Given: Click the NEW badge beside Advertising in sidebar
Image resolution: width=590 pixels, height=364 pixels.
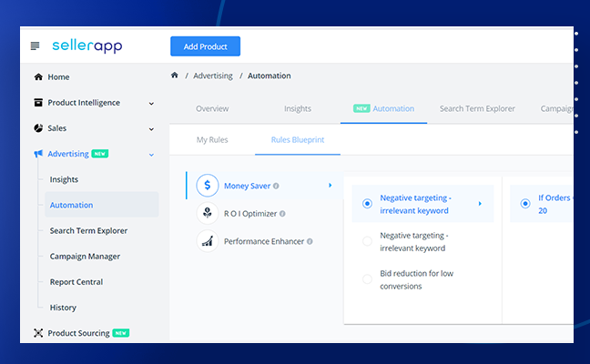Looking at the screenshot, I should (100, 154).
